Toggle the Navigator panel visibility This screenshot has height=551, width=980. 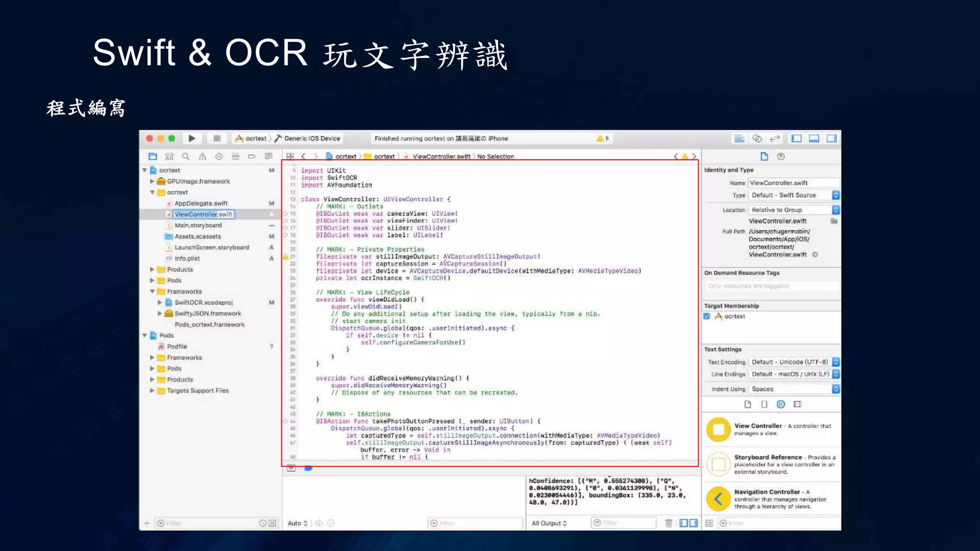tap(797, 138)
